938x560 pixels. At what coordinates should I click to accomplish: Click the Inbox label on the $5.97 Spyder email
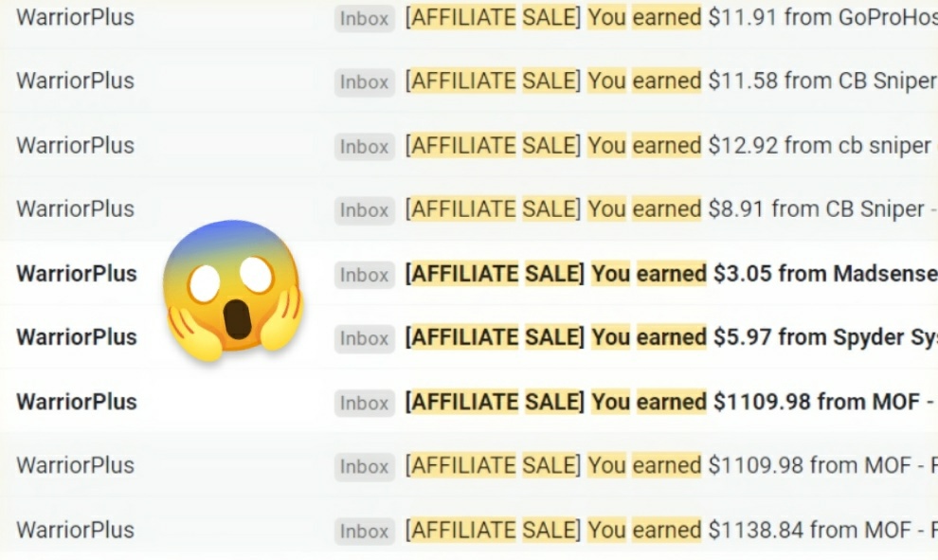[365, 338]
